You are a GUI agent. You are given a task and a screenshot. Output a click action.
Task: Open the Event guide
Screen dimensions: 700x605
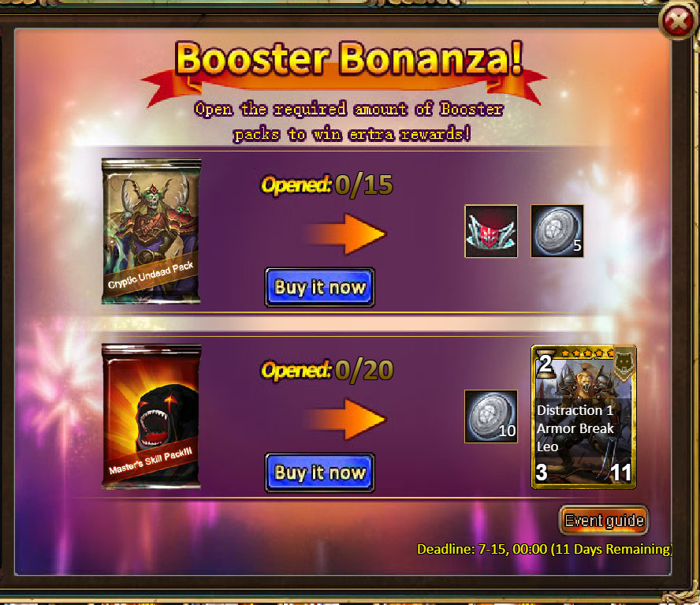click(604, 521)
